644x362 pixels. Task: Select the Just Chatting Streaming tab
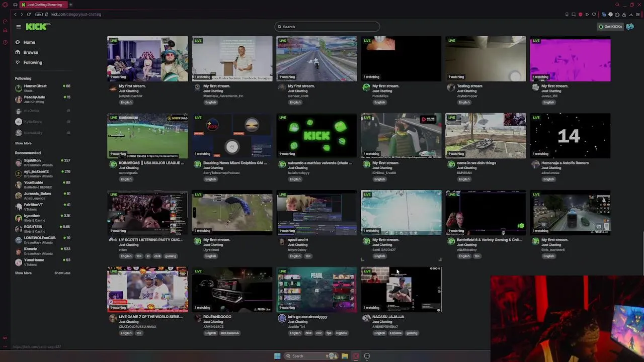click(43, 5)
